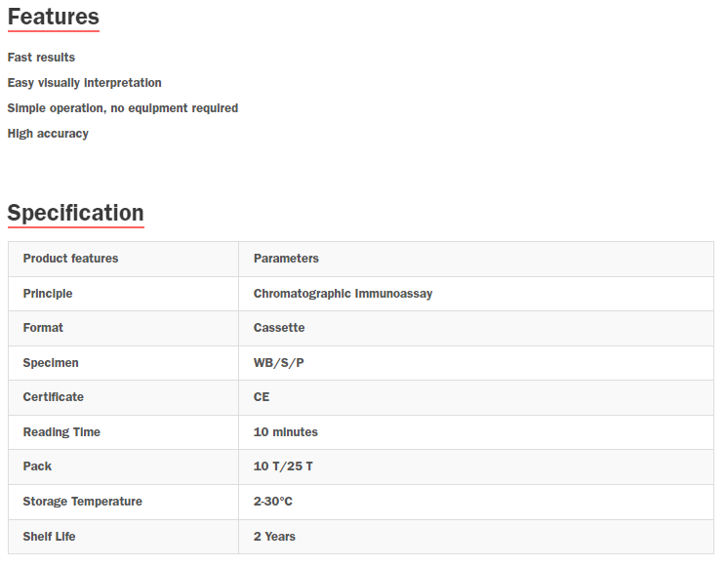Click the Features heading
This screenshot has height=567, width=728.
[x=54, y=17]
